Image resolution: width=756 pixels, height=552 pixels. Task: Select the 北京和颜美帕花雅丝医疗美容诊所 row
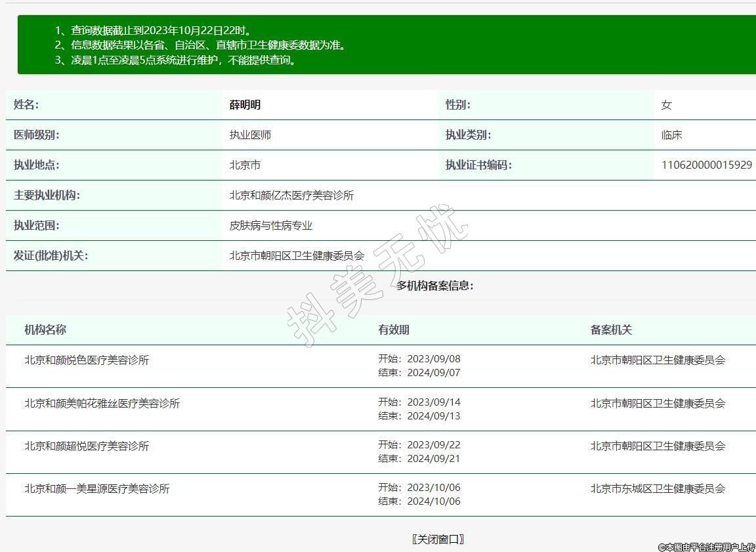pos(102,404)
